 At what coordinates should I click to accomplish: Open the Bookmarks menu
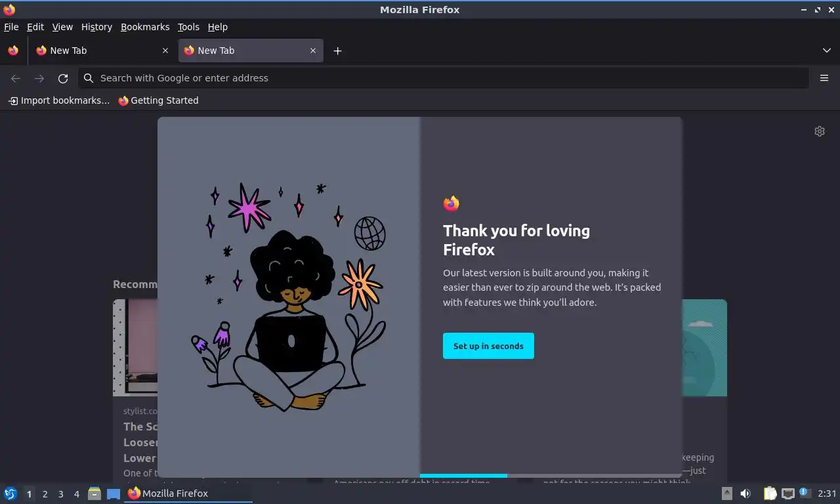point(145,27)
